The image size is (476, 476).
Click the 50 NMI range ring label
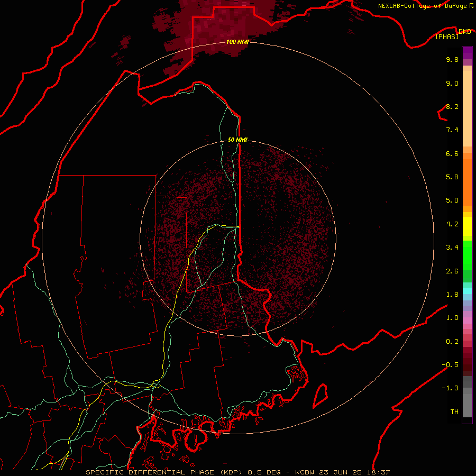click(x=237, y=140)
